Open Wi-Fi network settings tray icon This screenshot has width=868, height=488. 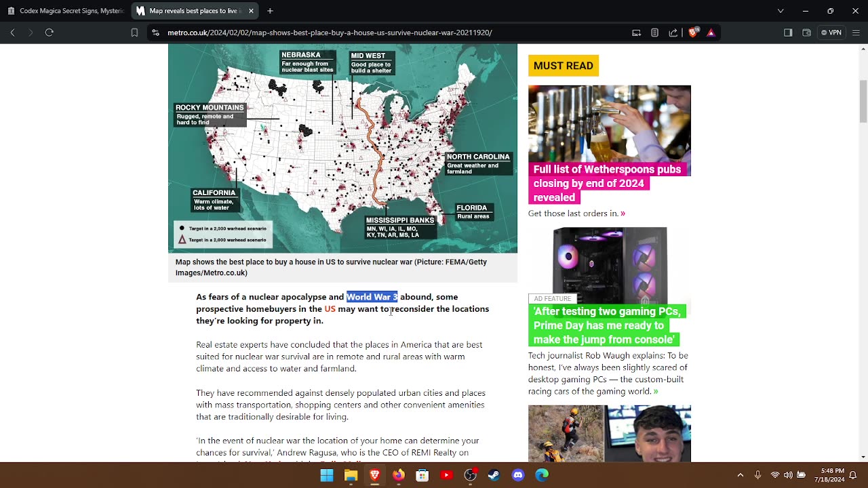click(x=775, y=475)
